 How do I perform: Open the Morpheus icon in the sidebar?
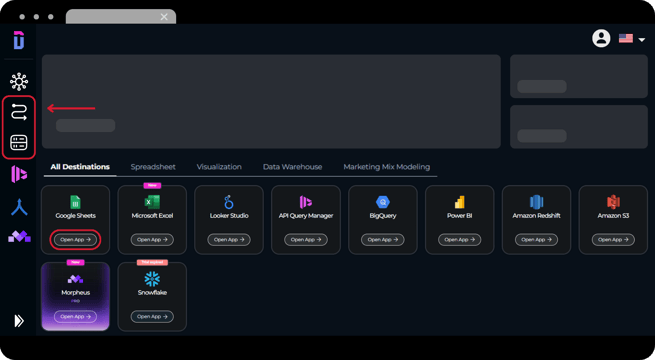tap(19, 236)
